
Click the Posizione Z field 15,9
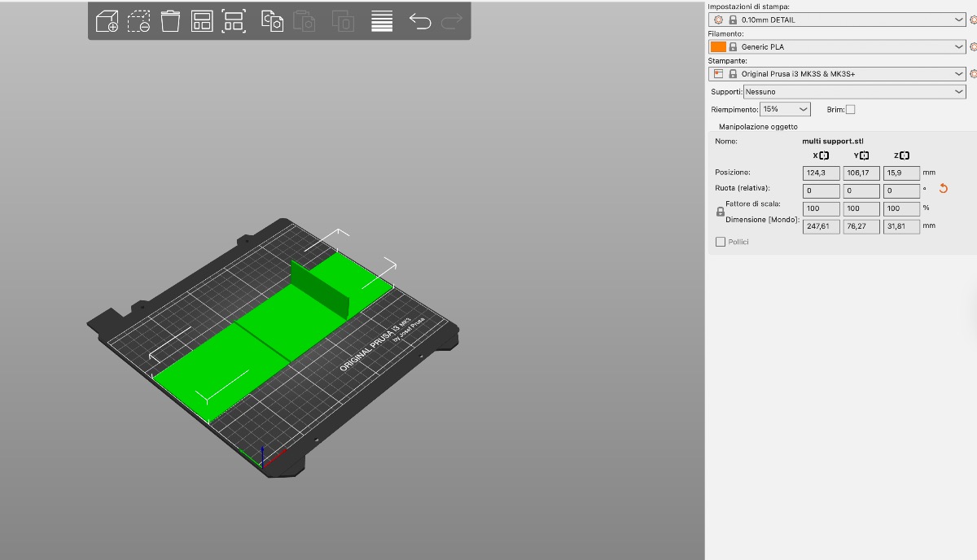[901, 173]
